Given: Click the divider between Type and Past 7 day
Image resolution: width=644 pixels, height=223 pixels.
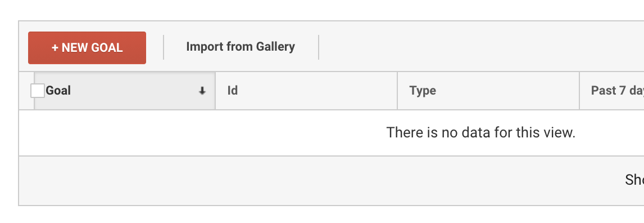Looking at the screenshot, I should (x=579, y=91).
